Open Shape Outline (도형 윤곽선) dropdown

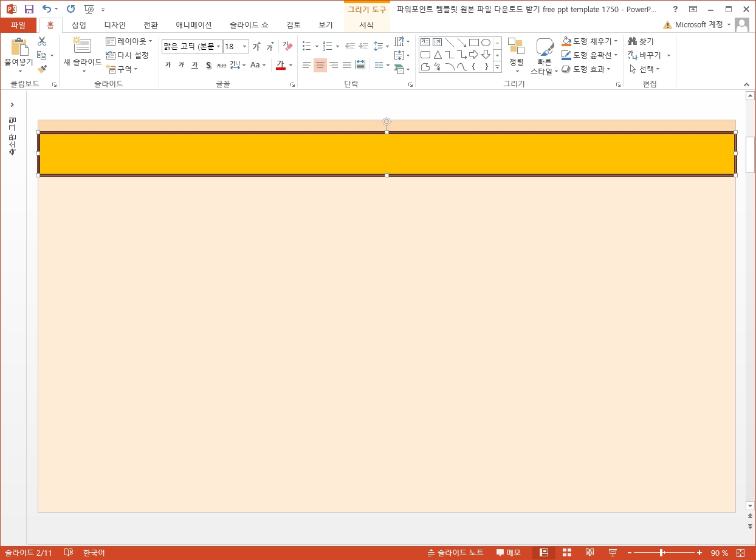click(589, 55)
